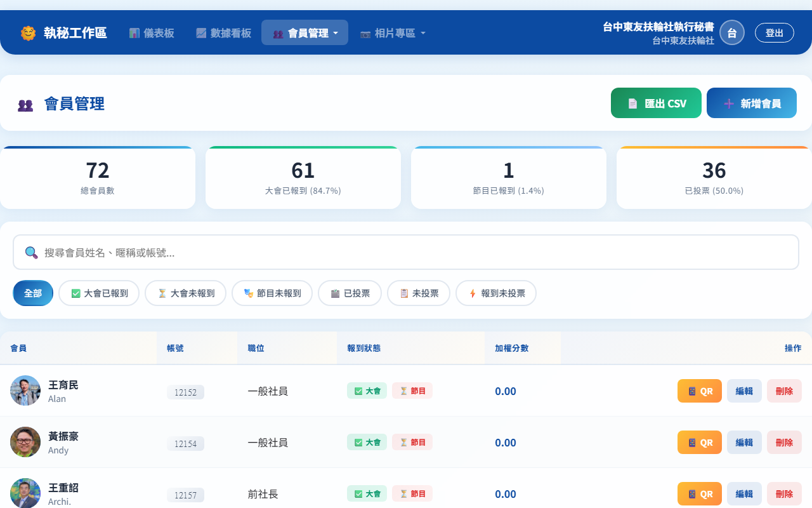This screenshot has height=508, width=812.
Task: Click 王育民's profile photo
Action: pyautogui.click(x=25, y=391)
